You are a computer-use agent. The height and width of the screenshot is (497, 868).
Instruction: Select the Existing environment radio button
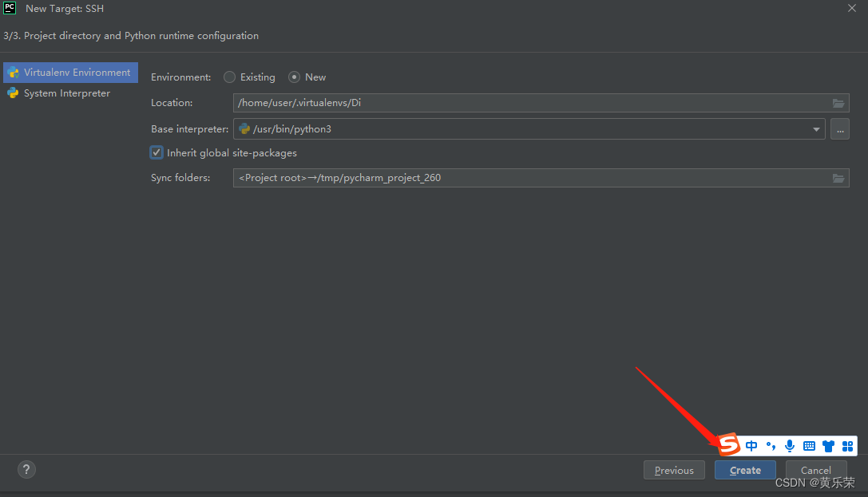(229, 77)
